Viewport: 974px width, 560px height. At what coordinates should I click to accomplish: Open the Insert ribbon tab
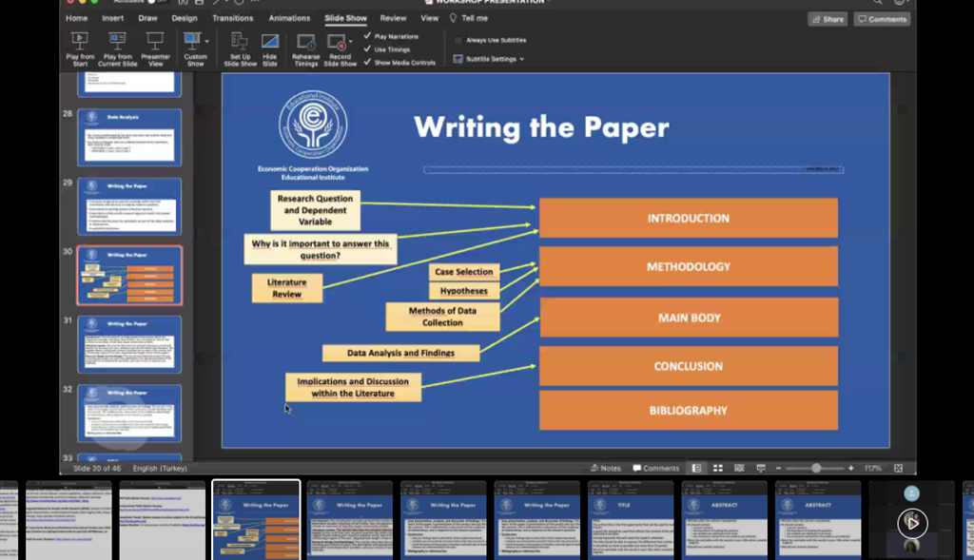[112, 18]
